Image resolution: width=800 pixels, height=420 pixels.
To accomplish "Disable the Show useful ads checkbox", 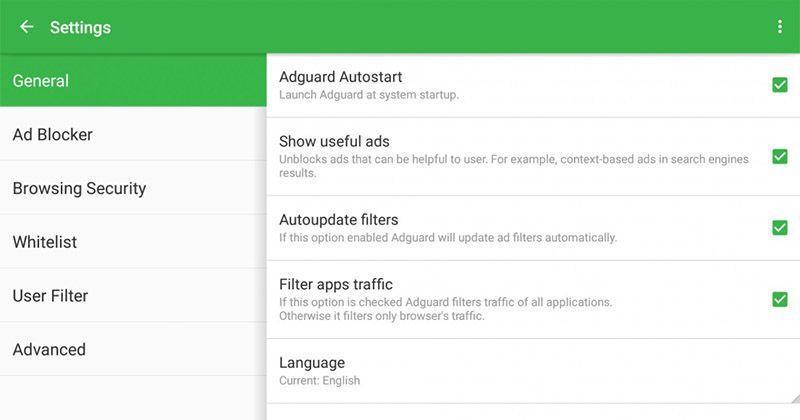I will tap(780, 156).
